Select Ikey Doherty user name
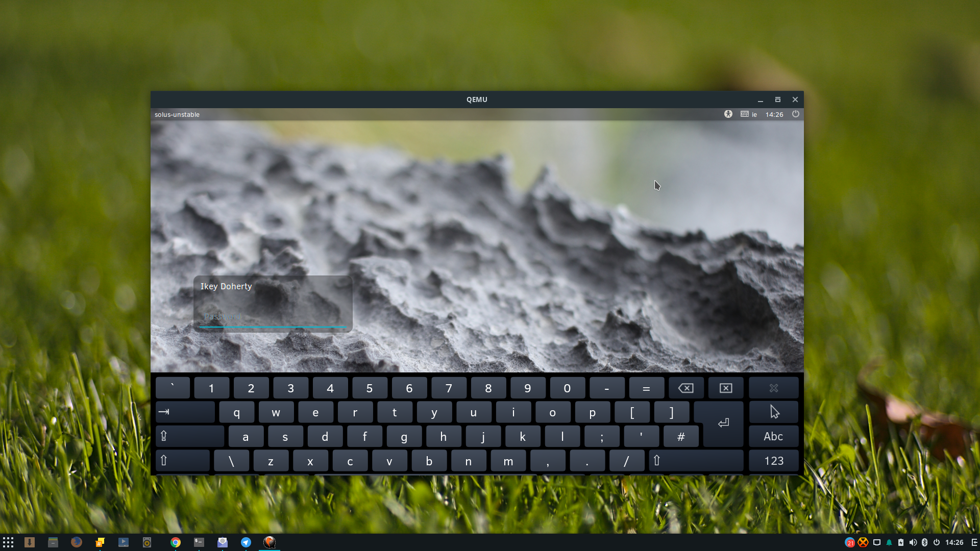 (x=226, y=286)
